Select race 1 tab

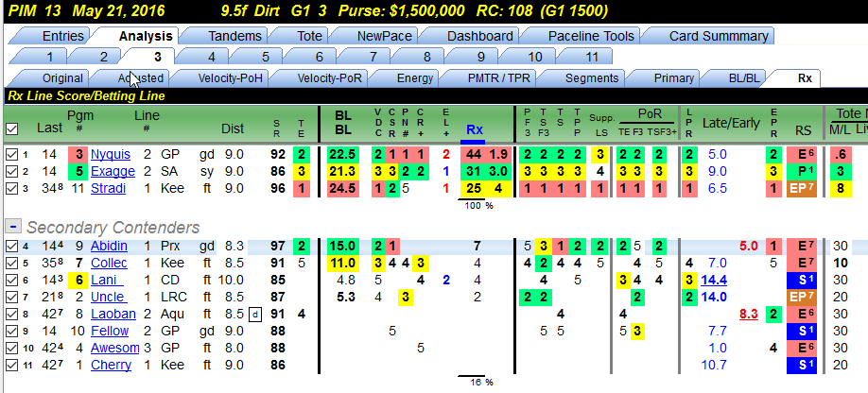point(50,57)
